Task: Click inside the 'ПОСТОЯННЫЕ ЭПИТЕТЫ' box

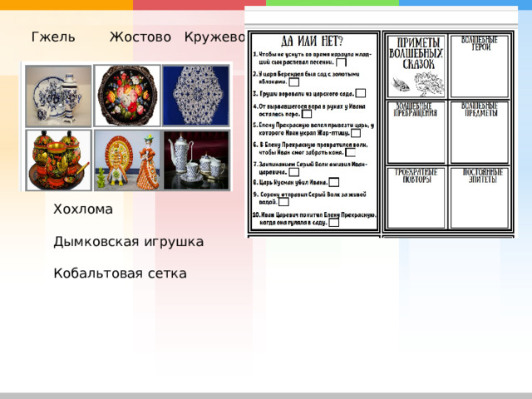Action: (480, 198)
